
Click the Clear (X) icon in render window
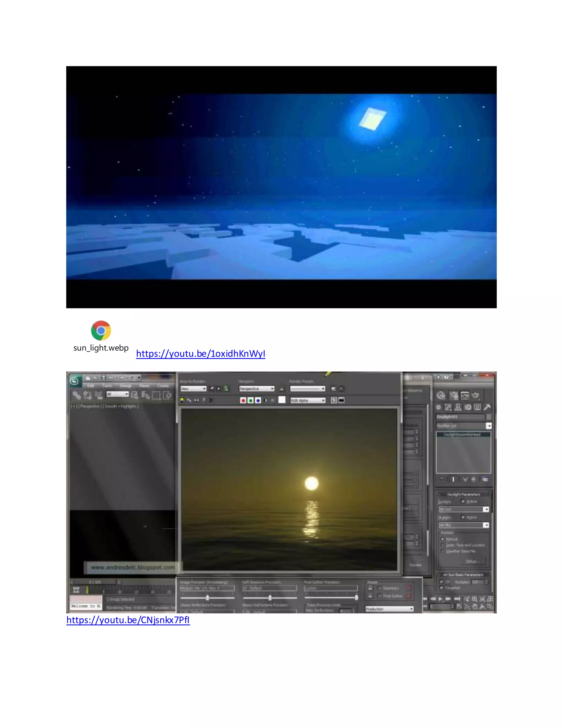point(211,400)
